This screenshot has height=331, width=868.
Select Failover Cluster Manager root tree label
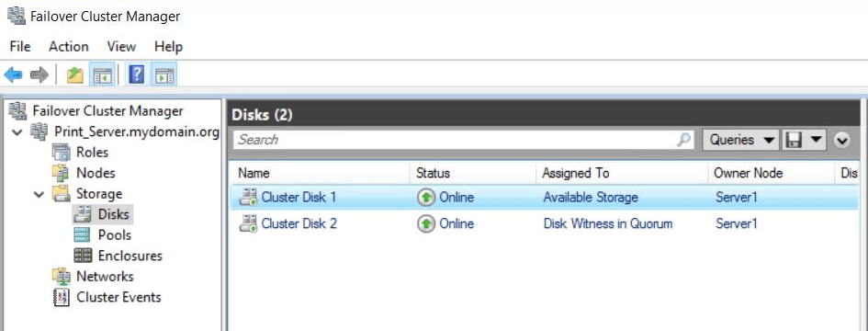point(107,111)
